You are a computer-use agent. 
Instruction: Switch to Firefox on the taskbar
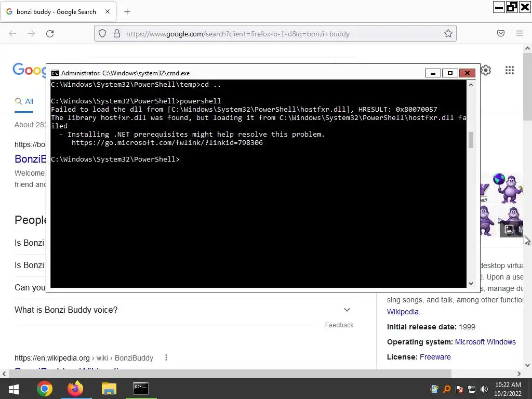75,389
